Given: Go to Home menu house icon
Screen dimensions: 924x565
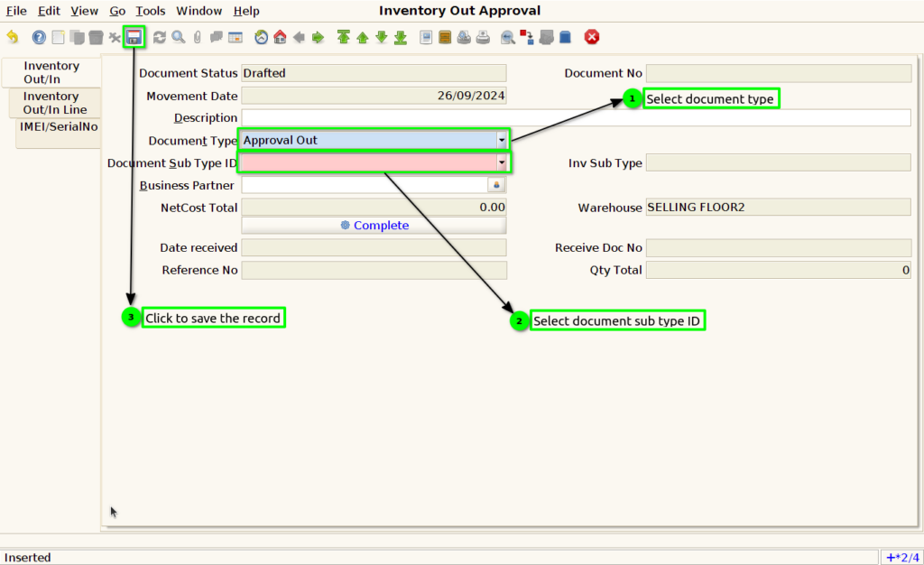Looking at the screenshot, I should click(280, 37).
